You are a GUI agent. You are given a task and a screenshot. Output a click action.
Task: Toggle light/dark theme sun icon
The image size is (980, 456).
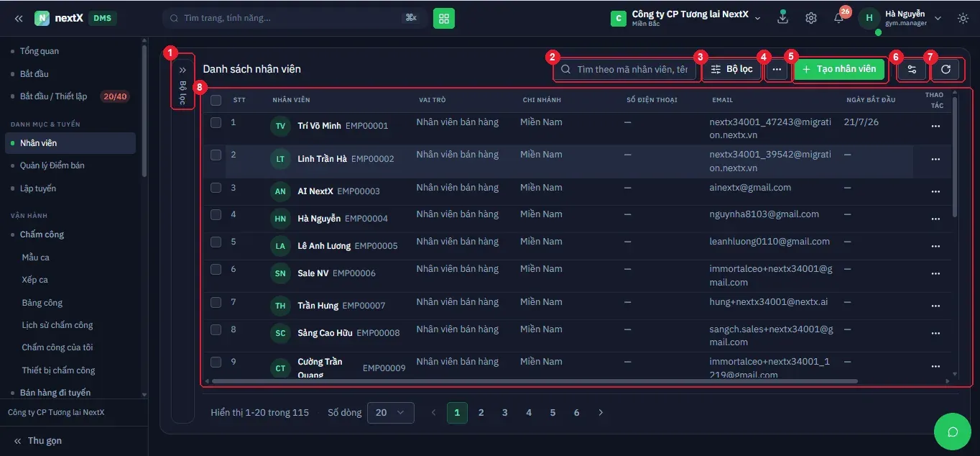pyautogui.click(x=963, y=18)
